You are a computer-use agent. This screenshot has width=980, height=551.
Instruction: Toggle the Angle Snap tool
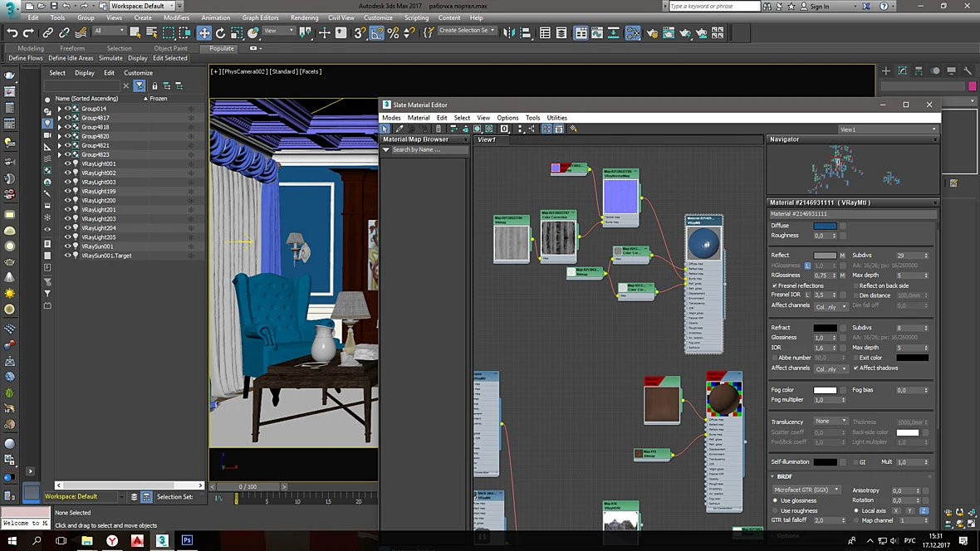pos(377,33)
